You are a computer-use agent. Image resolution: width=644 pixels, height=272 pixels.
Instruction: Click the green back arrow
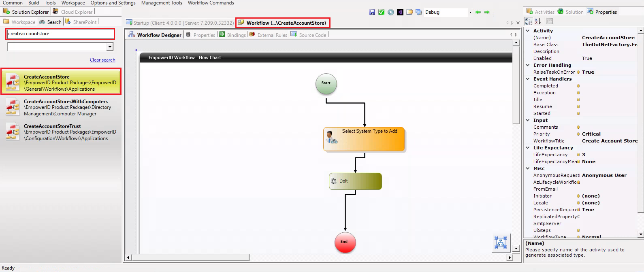478,12
